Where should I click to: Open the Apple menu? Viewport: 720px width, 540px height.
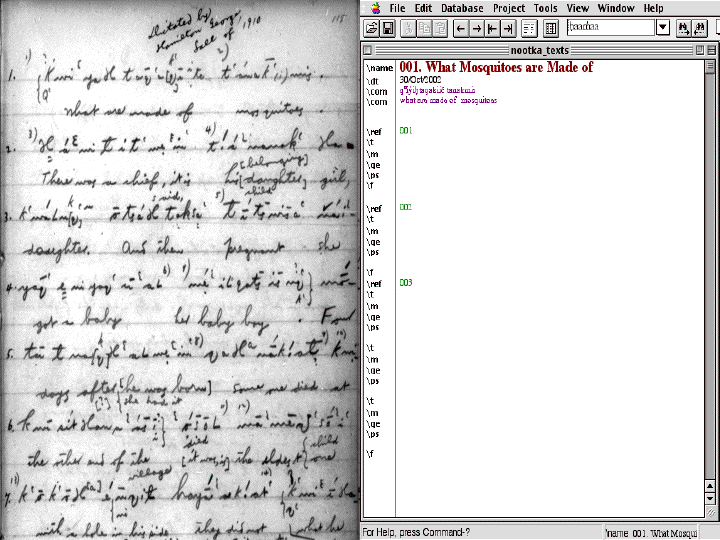click(x=376, y=8)
